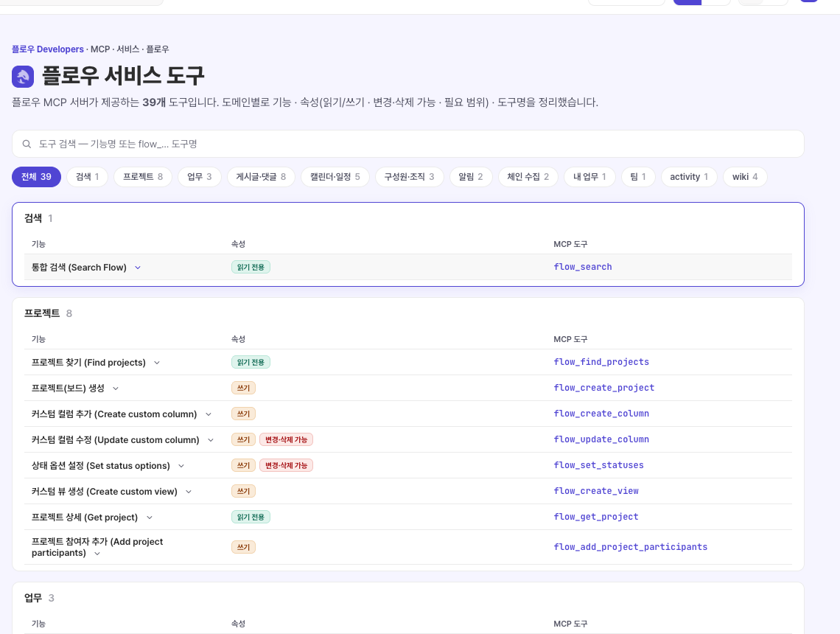Expand the Create custom column row chevron
Screen dimensions: 840x634
[209, 414]
